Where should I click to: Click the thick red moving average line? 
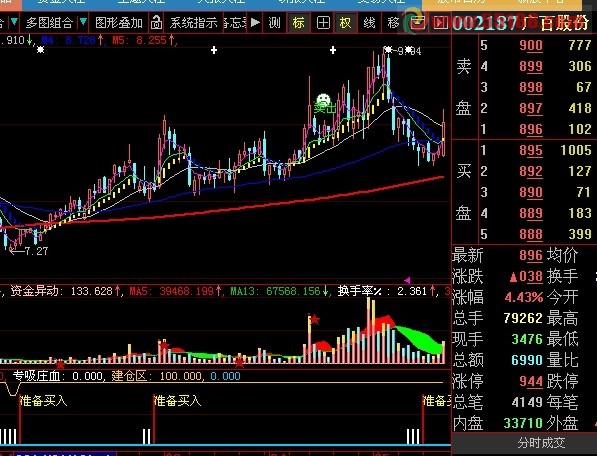pyautogui.click(x=267, y=204)
